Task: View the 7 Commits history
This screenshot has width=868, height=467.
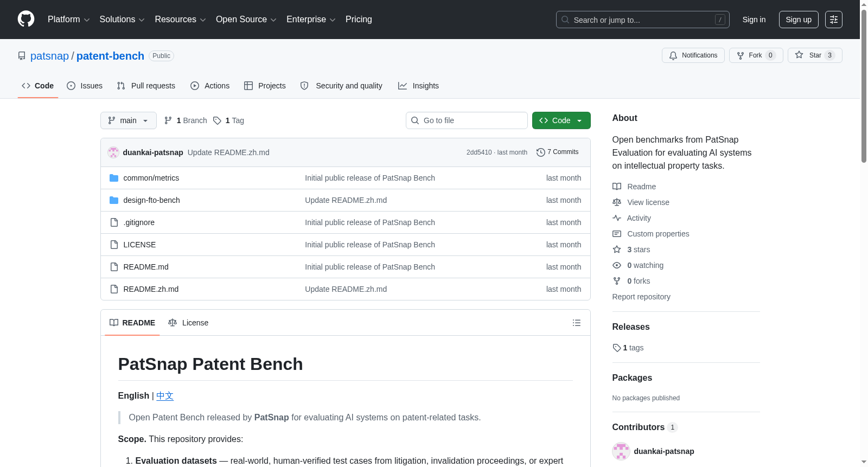Action: [557, 152]
